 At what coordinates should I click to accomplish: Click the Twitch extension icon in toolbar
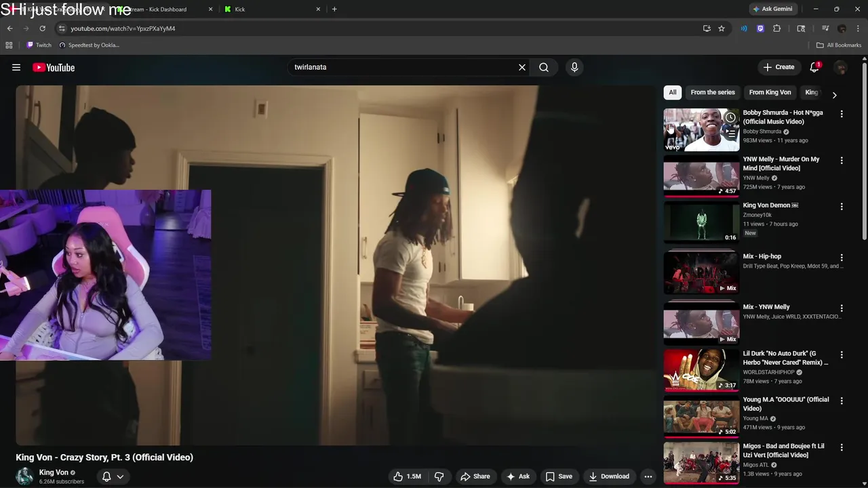pyautogui.click(x=760, y=28)
